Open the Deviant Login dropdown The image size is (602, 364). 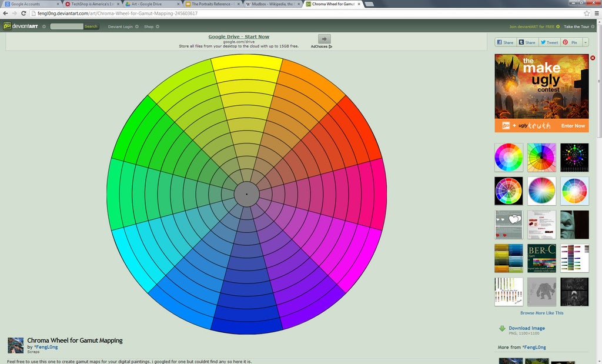click(x=123, y=26)
